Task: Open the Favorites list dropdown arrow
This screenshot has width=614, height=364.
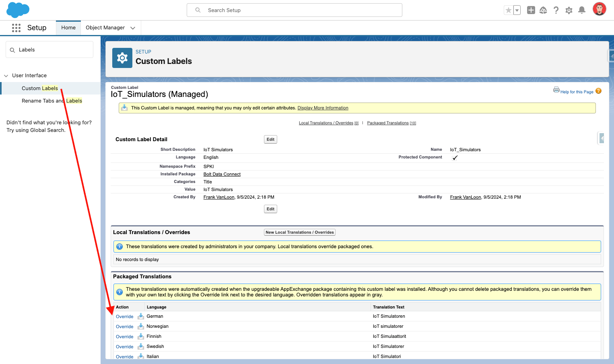Action: [517, 10]
